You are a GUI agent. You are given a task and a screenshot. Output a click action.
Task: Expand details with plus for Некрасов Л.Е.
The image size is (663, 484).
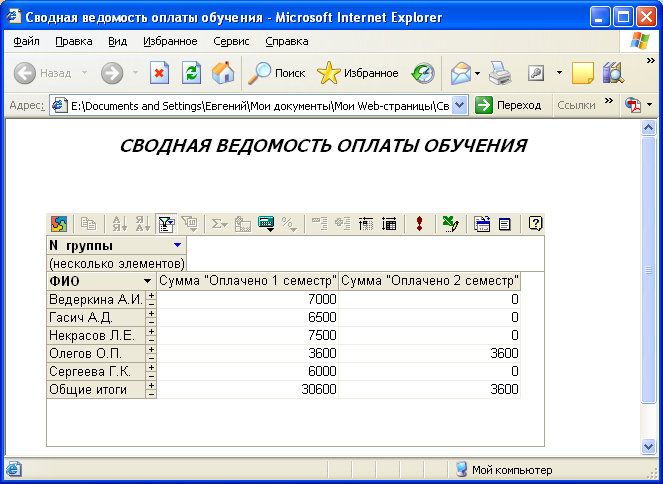point(151,331)
